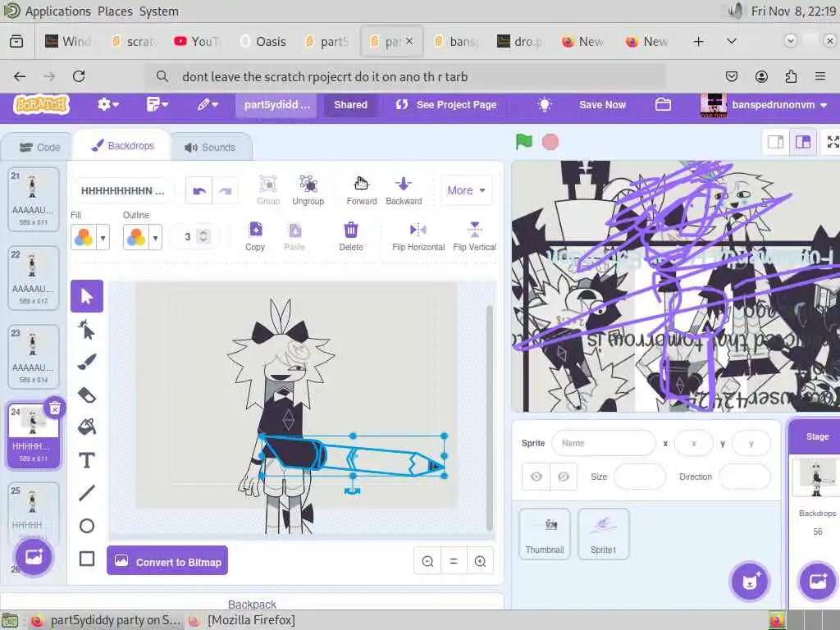Screen dimensions: 840x630
Task: Select the Circle tool
Action: pyautogui.click(x=87, y=526)
